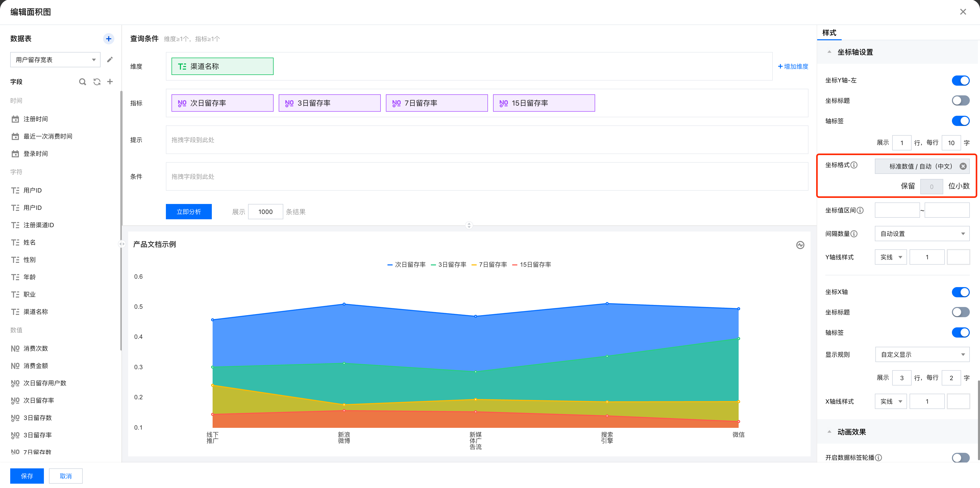This screenshot has height=488, width=980.
Task: Open the 用户留存宽表 data table dropdown
Action: (x=55, y=60)
